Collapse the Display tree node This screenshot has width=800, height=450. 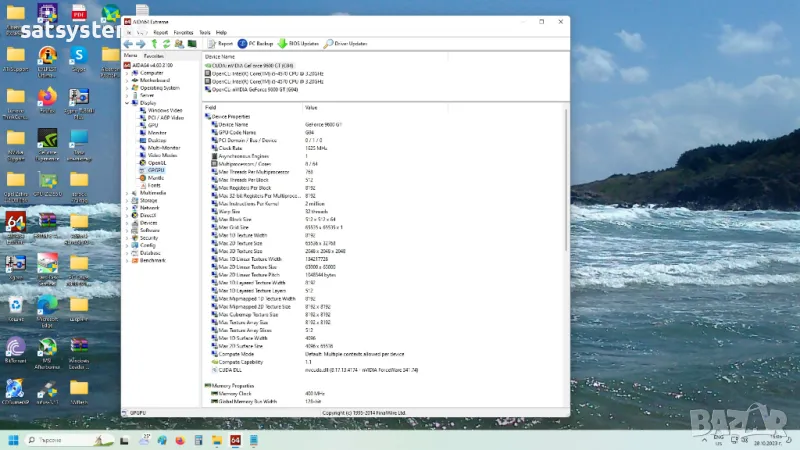(127, 102)
